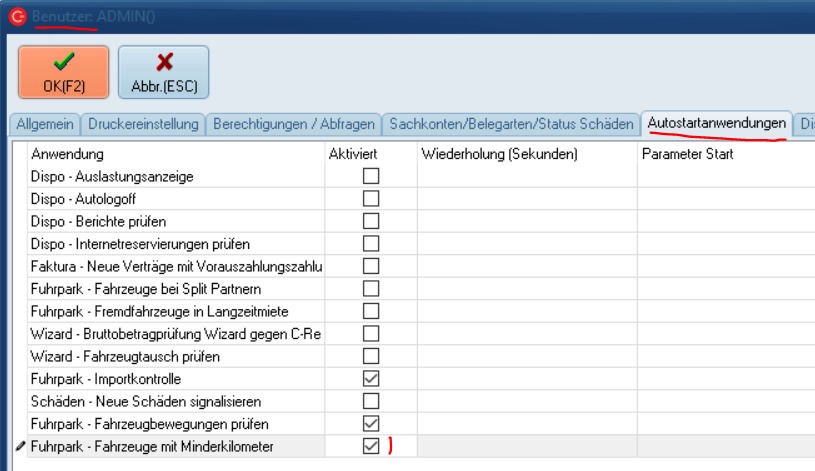Viewport: 815px width, 471px height.
Task: Tick the Dispo - Autologoff checkbox
Action: (371, 199)
